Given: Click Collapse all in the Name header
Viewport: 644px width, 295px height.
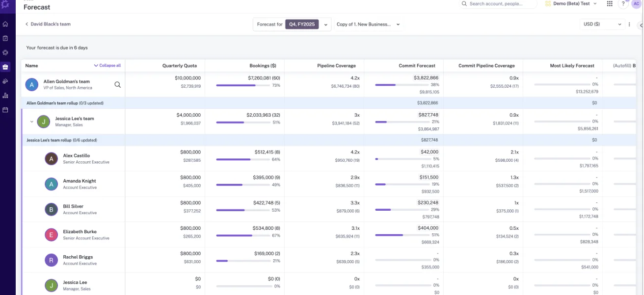Looking at the screenshot, I should pos(107,66).
